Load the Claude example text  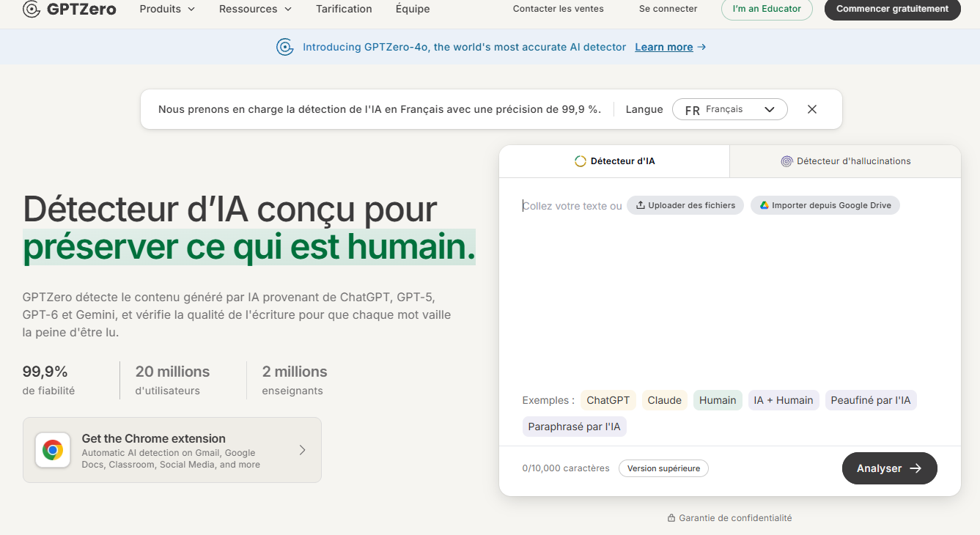click(665, 400)
